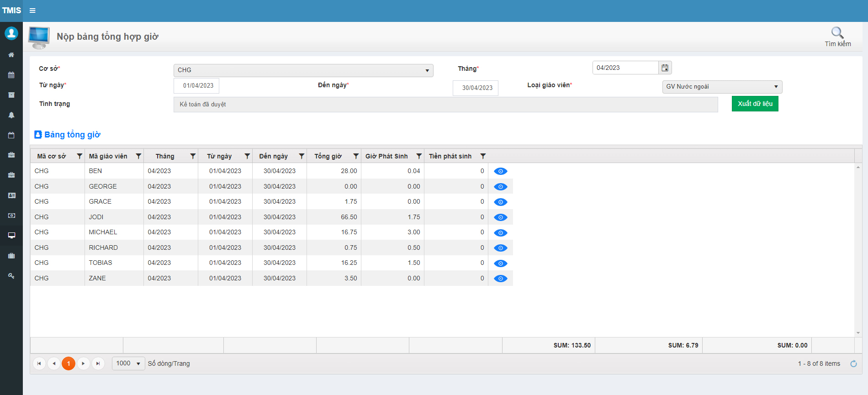868x395 pixels.
Task: Click the grid's scroll-up arrow
Action: click(x=858, y=167)
